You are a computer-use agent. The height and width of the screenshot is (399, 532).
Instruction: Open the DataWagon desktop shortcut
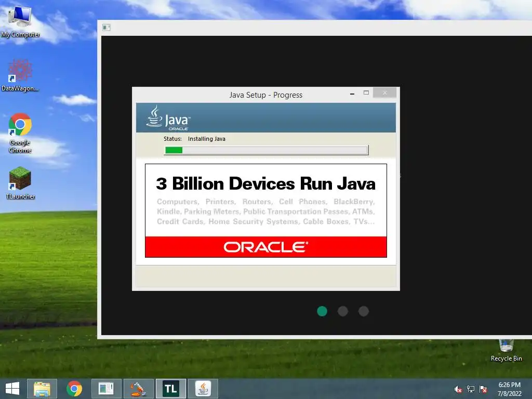click(x=20, y=75)
